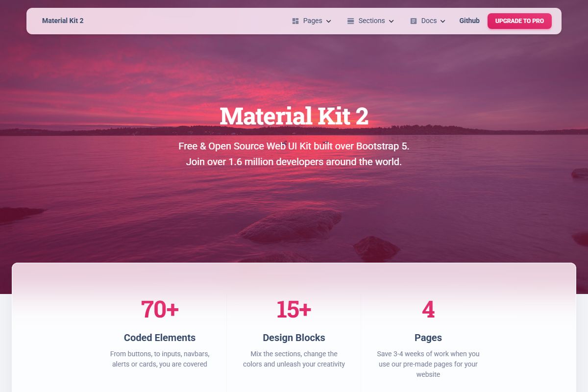
Task: Click the Design Blocks heading
Action: point(294,338)
